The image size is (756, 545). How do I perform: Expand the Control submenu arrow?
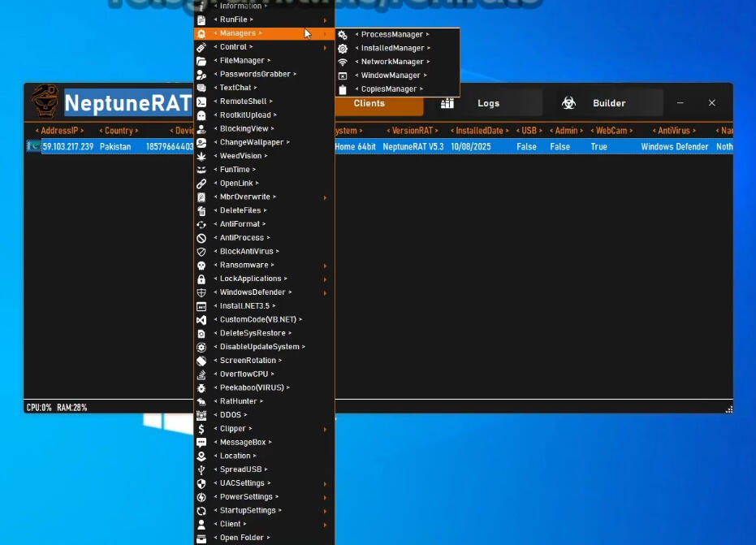(326, 47)
